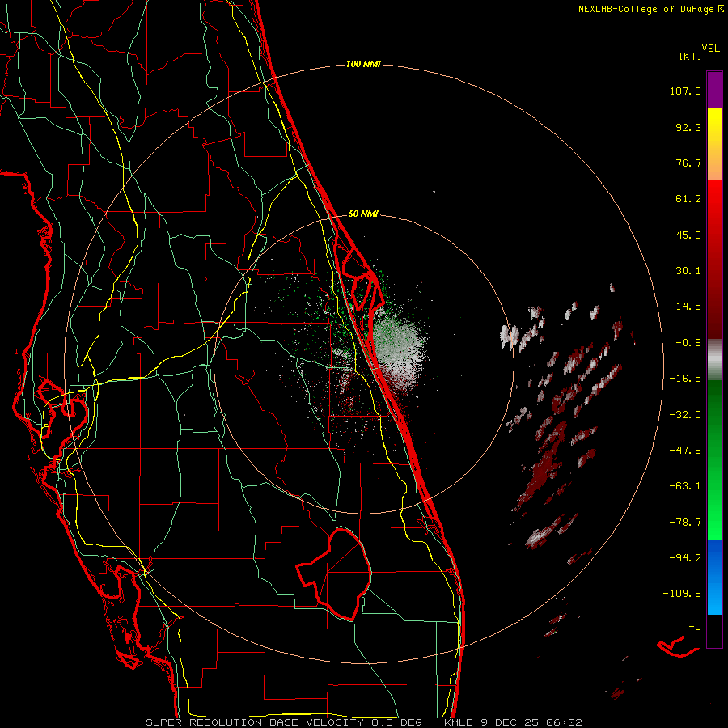Click the -32.0 velocity scale value
728x728 pixels.
(685, 415)
